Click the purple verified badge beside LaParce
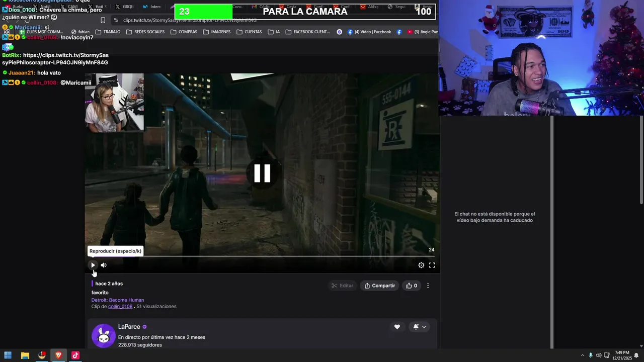644x362 pixels. 145,327
